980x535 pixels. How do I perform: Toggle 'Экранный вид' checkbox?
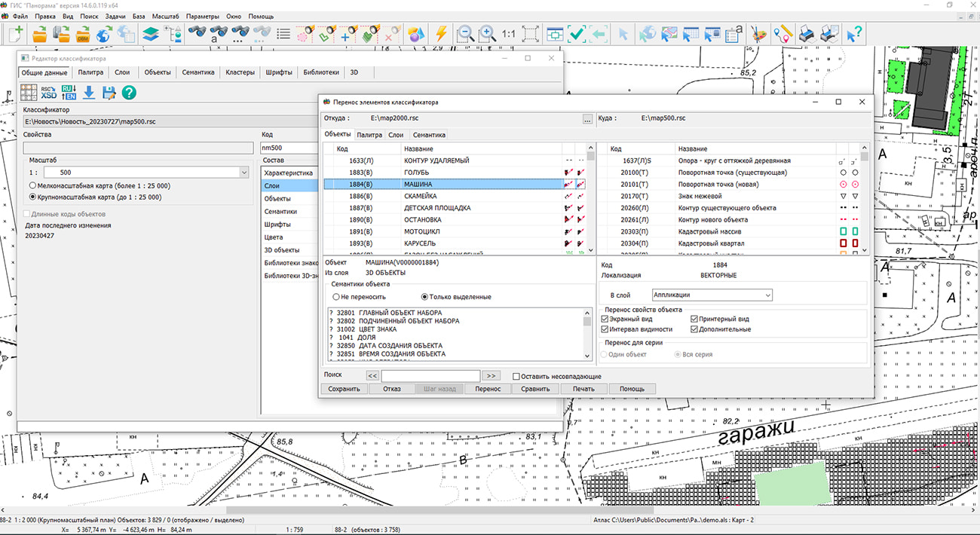pyautogui.click(x=605, y=319)
